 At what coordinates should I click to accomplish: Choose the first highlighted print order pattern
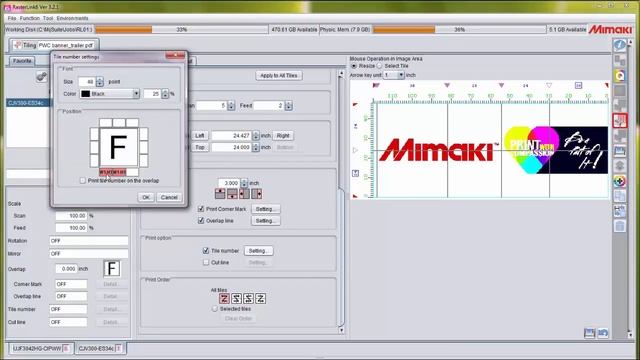224,299
